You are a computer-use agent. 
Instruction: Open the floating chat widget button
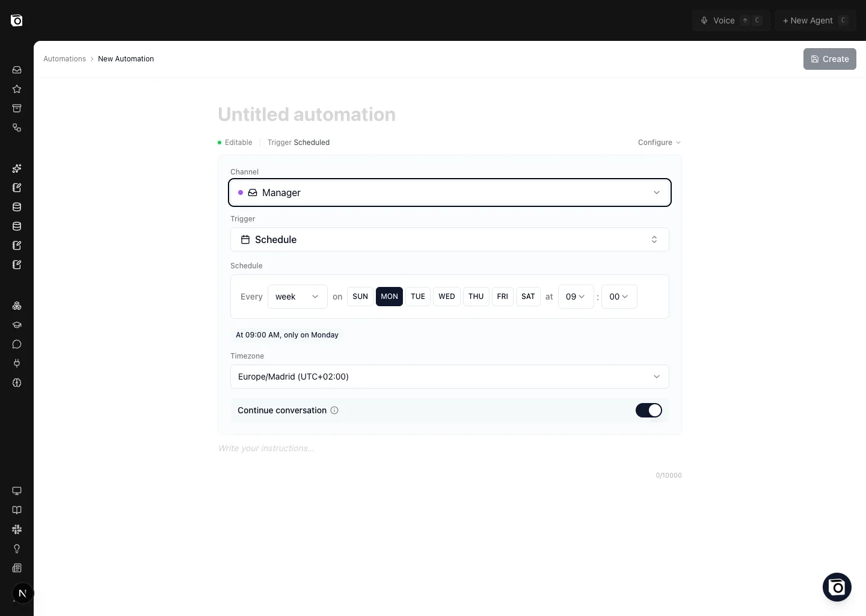point(837,587)
